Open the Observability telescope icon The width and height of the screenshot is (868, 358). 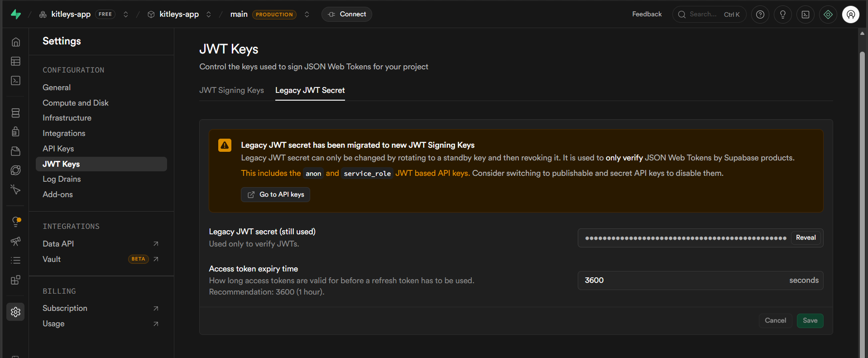point(16,241)
